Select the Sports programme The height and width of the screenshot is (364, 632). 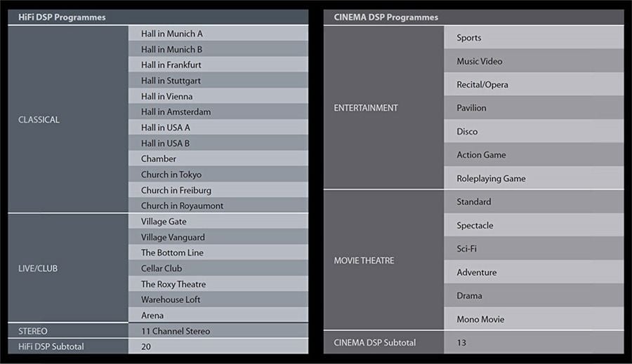point(534,37)
